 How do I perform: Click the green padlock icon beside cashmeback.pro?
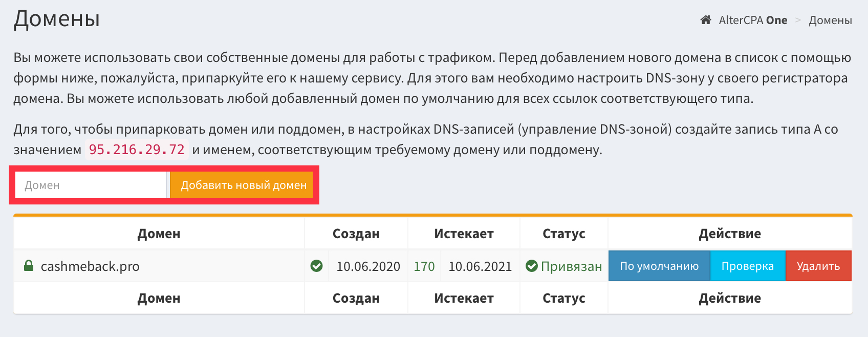coord(29,265)
